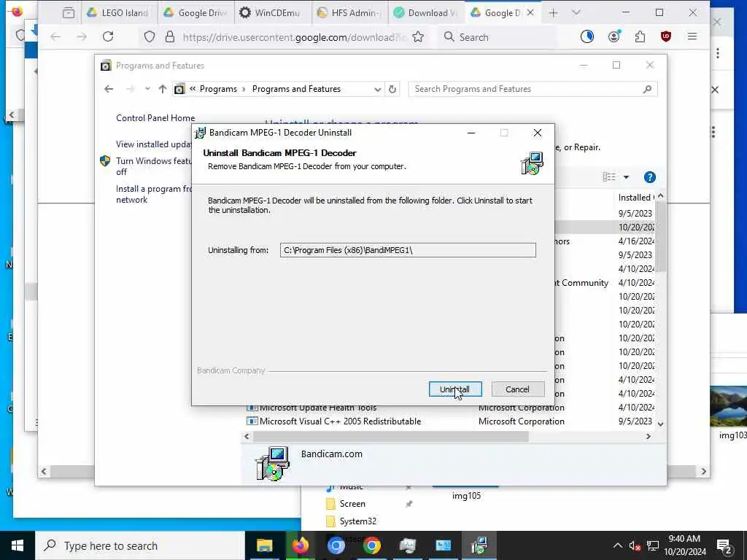Switch to LEGO Island tab
747x560 pixels.
tap(119, 13)
